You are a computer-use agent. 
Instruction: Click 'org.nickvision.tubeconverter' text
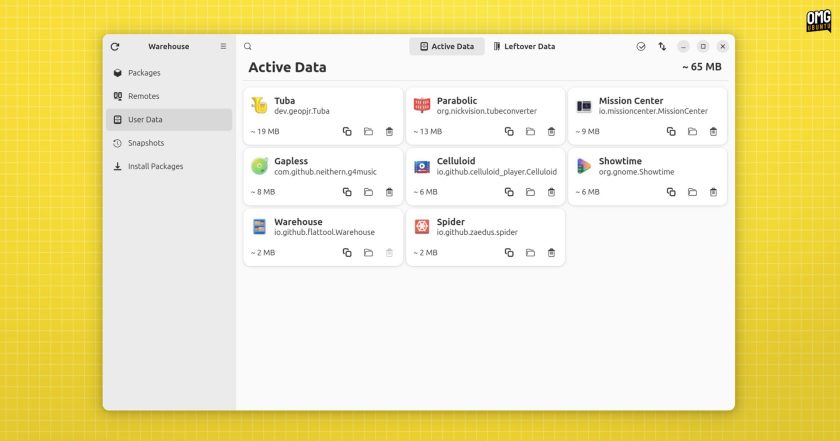coord(486,111)
